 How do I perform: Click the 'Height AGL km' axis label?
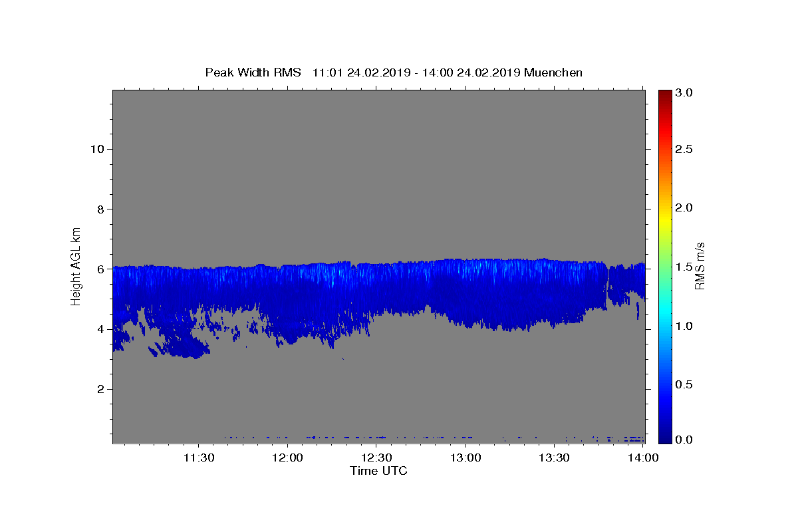[76, 266]
